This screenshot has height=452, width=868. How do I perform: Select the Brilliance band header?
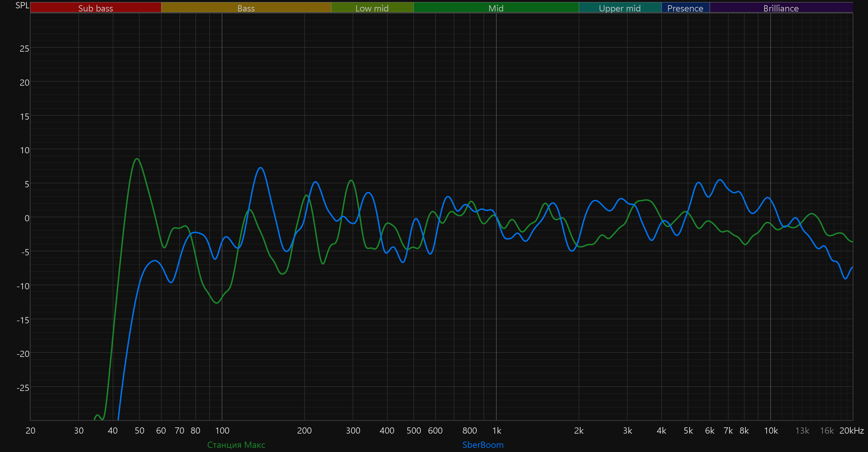tap(781, 8)
